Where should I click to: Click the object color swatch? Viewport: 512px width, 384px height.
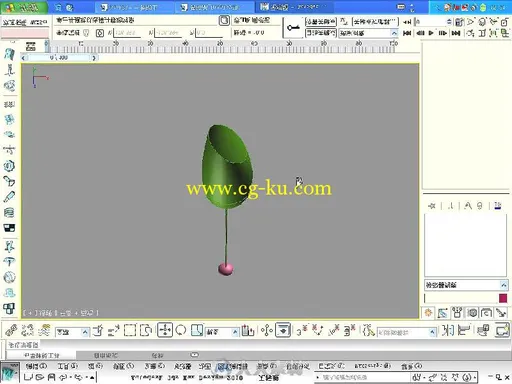[503, 298]
